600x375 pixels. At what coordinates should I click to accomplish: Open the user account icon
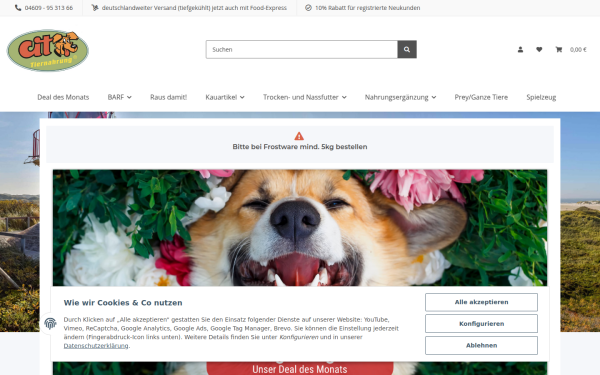(x=520, y=49)
